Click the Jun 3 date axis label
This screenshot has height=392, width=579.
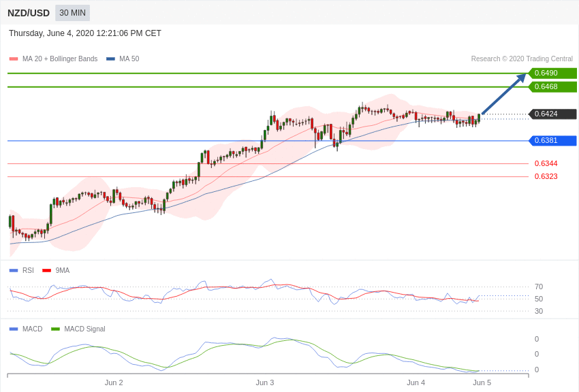pos(265,382)
